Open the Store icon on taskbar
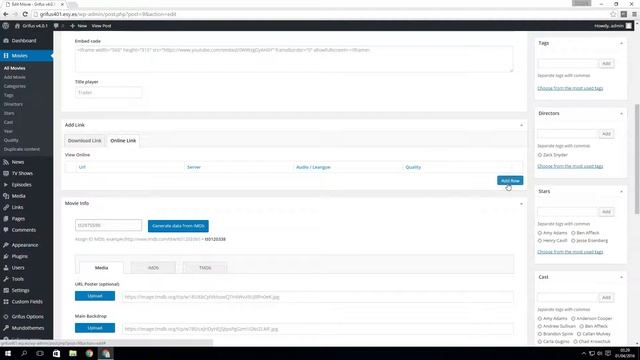 [56, 353]
